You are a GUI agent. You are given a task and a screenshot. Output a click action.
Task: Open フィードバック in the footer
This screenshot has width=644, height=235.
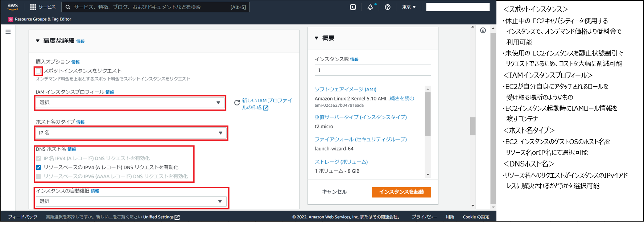tap(23, 217)
